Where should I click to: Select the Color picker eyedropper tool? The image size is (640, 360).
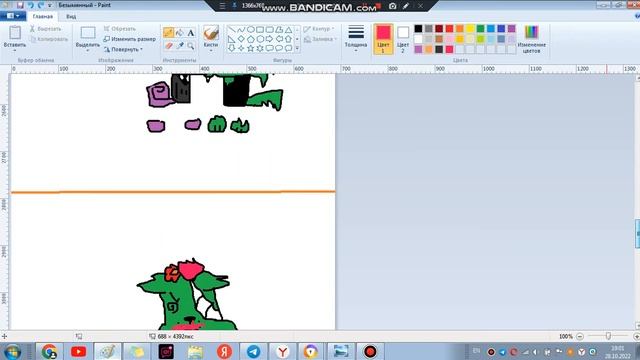click(x=180, y=46)
